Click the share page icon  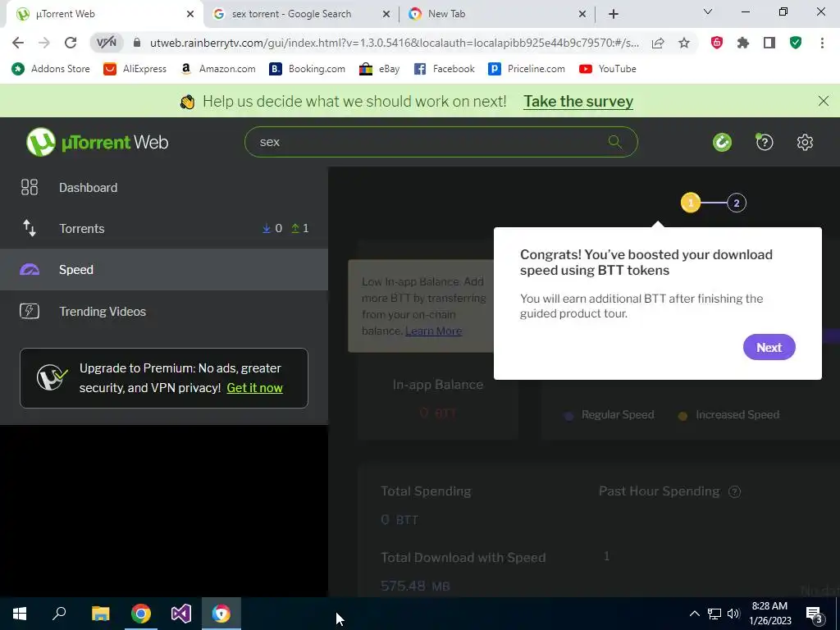point(658,43)
